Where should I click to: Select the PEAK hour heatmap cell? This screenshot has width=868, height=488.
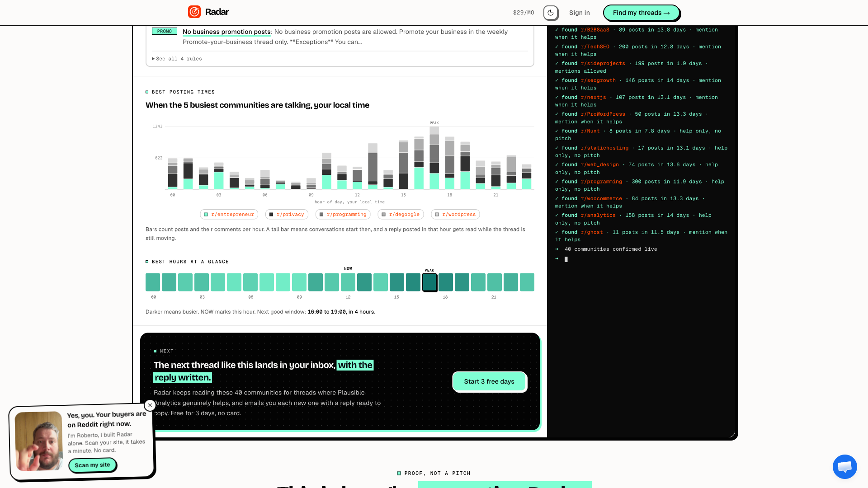429,282
